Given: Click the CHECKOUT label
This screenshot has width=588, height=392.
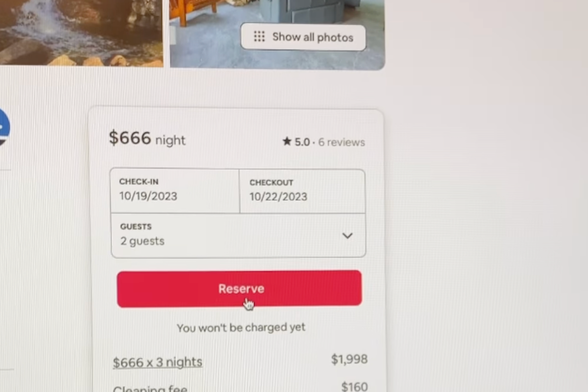Looking at the screenshot, I should click(x=271, y=182).
